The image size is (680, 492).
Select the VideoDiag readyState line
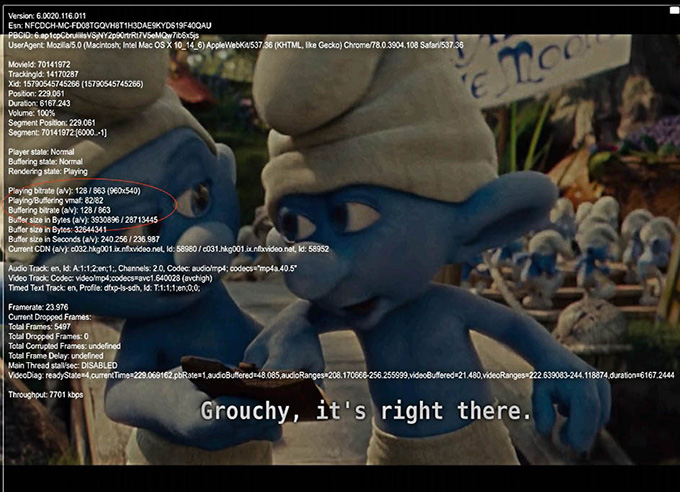(341, 375)
